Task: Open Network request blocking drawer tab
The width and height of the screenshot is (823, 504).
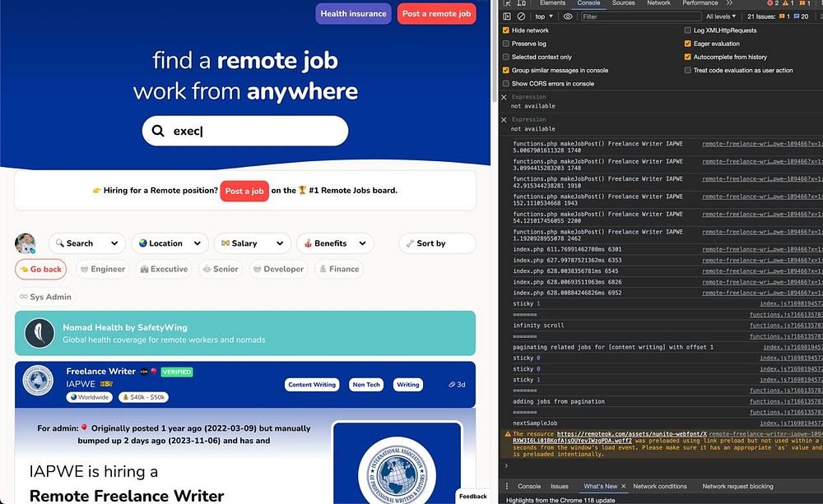Action: (x=737, y=487)
